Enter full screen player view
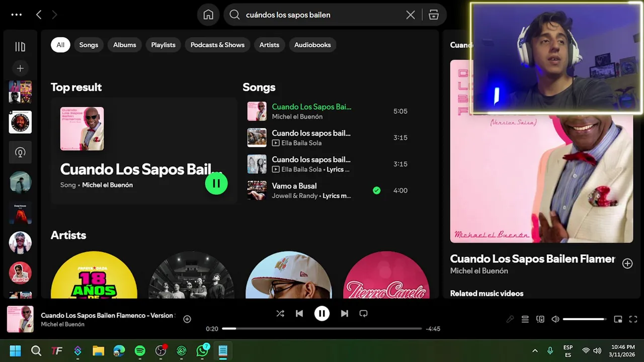Viewport: 644px width, 362px height. pos(633,319)
